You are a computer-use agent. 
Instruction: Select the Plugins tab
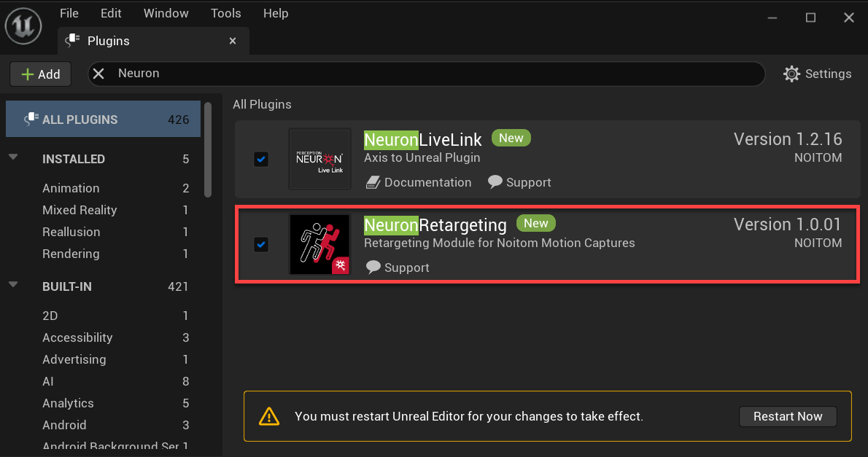coord(153,41)
